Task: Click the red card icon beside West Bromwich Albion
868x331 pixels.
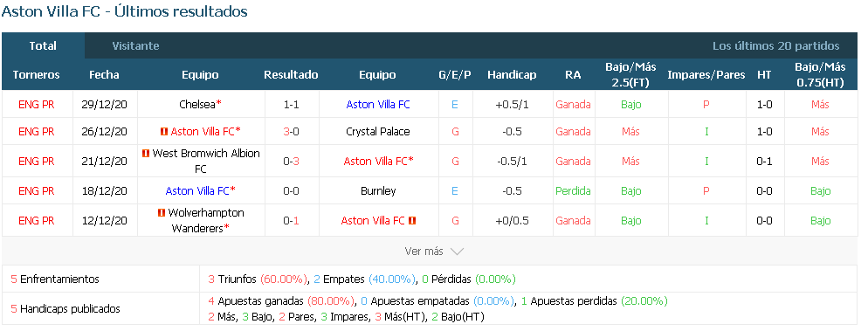Action: pyautogui.click(x=146, y=154)
